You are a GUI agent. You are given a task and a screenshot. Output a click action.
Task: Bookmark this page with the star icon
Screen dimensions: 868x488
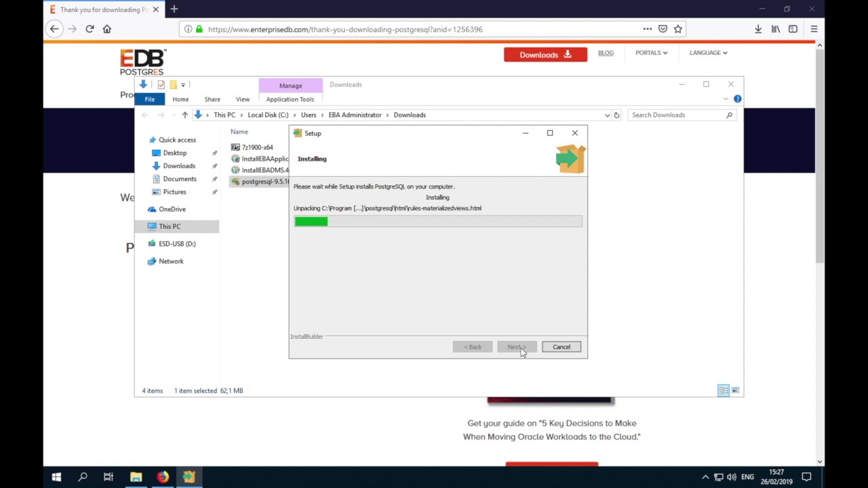click(x=677, y=29)
